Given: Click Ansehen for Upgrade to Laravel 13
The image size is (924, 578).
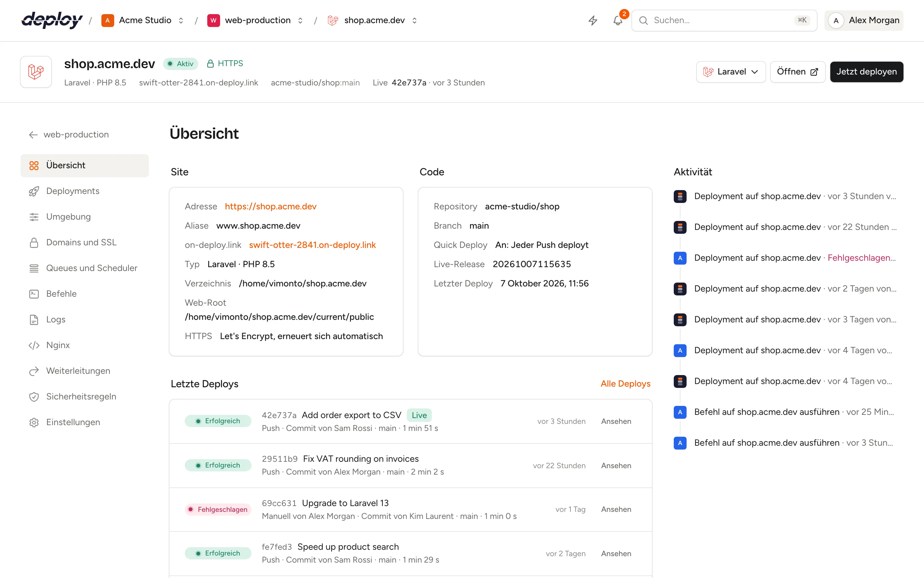Looking at the screenshot, I should point(616,509).
